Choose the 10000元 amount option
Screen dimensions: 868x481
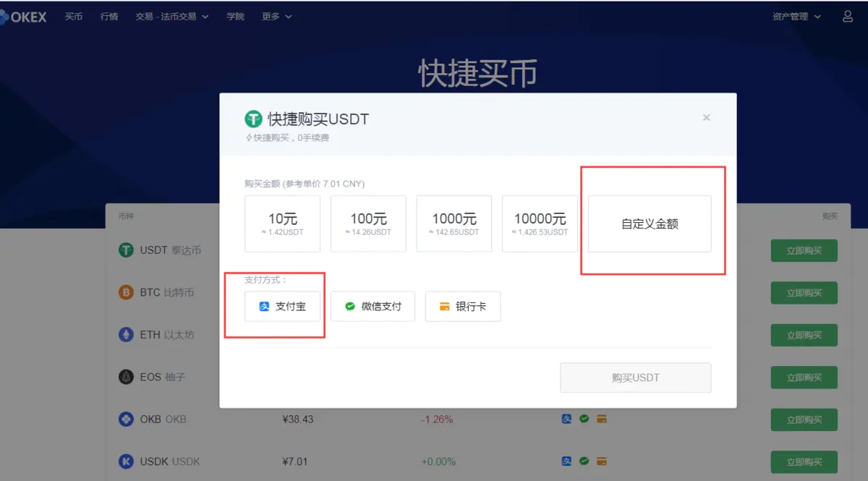540,224
